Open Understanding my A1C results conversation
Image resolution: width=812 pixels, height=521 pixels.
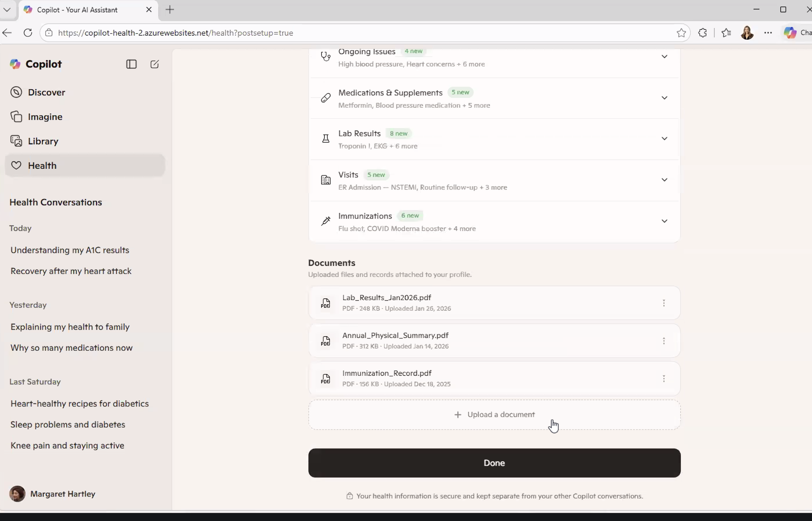point(70,250)
